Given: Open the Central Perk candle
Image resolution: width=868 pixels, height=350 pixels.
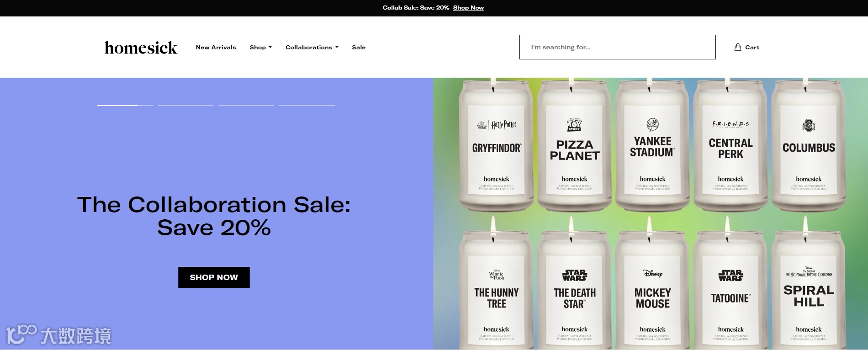Looking at the screenshot, I should click(x=730, y=146).
